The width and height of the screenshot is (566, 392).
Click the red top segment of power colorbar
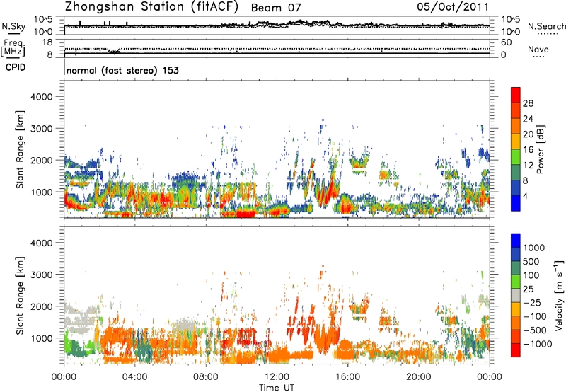point(516,95)
